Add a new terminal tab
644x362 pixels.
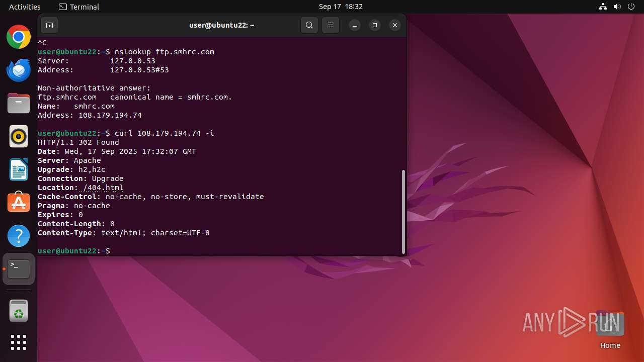click(x=49, y=25)
